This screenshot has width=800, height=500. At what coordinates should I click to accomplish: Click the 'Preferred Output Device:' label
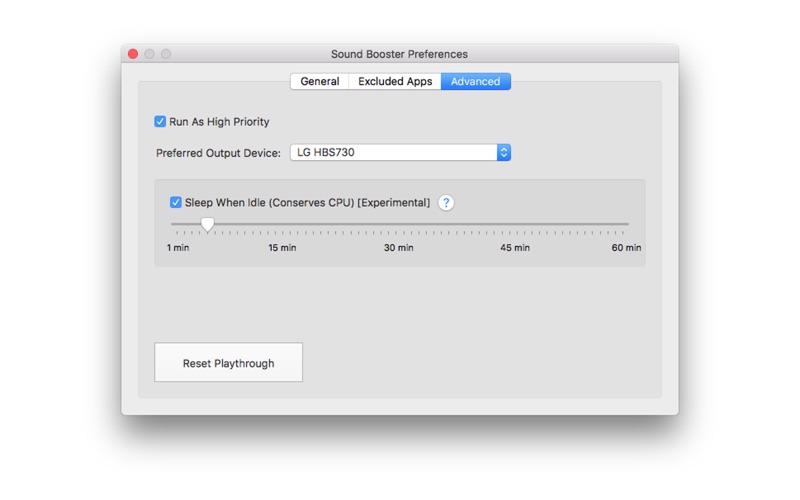[218, 153]
